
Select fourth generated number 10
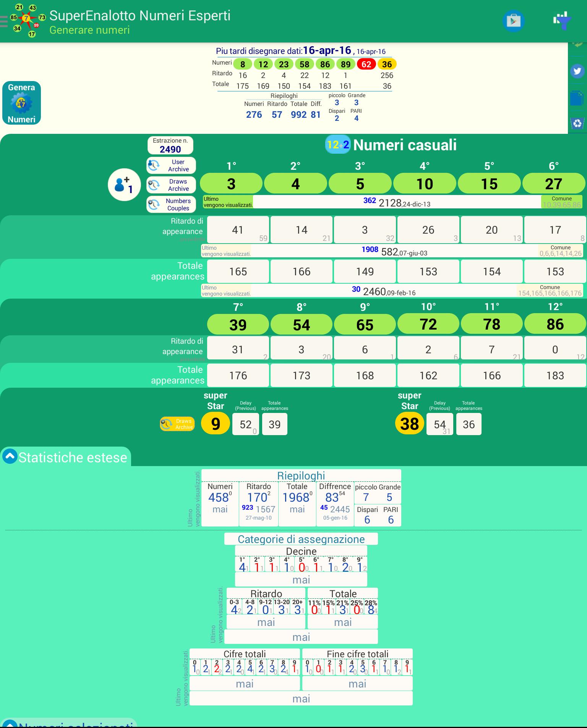pos(425,184)
